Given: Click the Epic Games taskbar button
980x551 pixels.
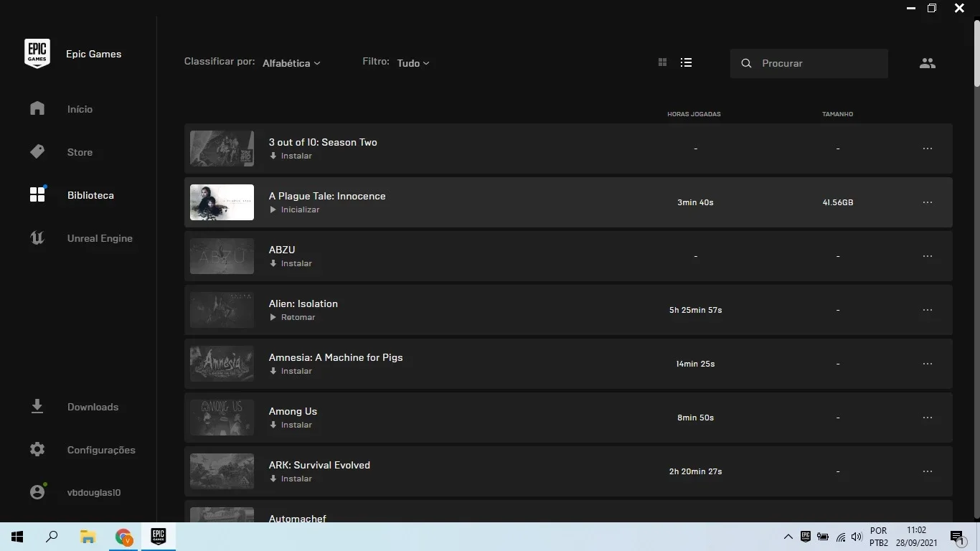Looking at the screenshot, I should [x=159, y=537].
